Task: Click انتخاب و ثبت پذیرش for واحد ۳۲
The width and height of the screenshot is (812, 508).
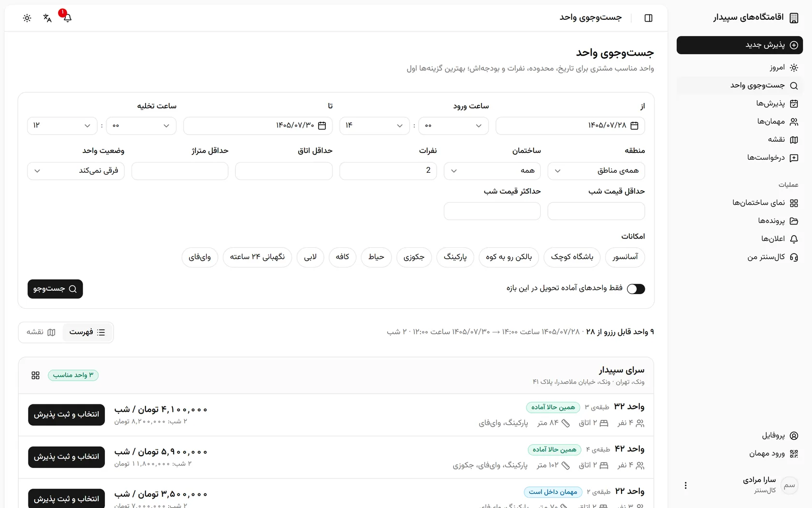Action: 66,415
